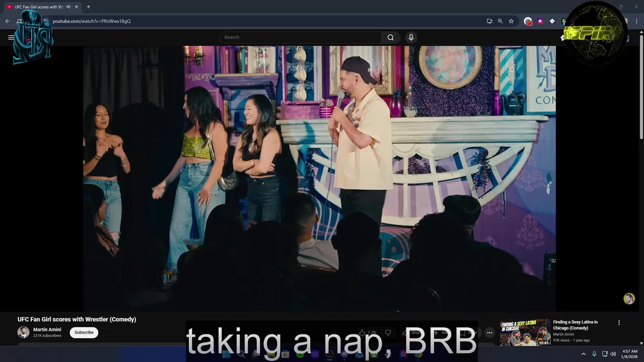Screen dimensions: 644x362
Task: Bookmark this page with the star
Action: [x=511, y=21]
